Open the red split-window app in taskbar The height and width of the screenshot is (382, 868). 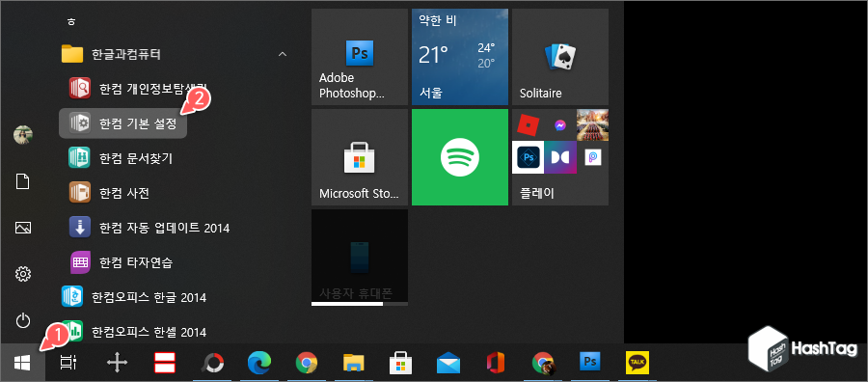[164, 363]
